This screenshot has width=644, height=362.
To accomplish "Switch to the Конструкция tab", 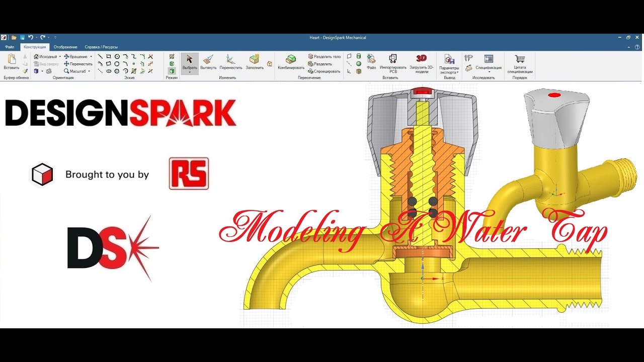I will pos(35,47).
